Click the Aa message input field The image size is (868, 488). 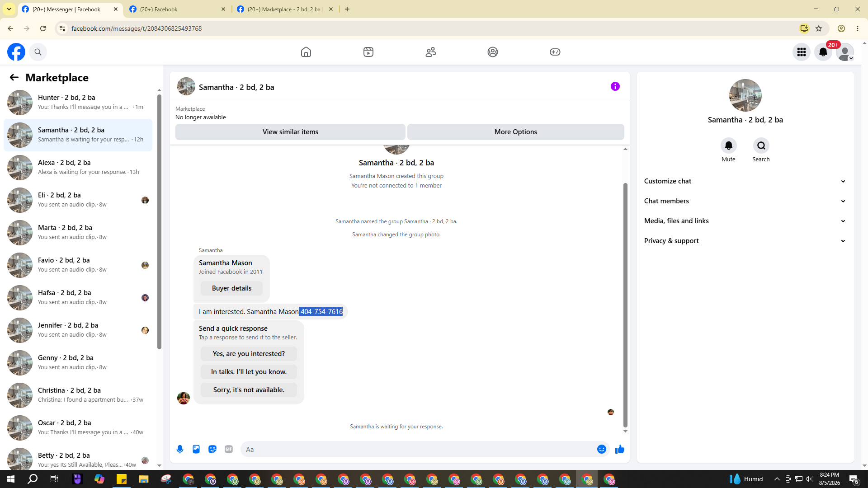click(418, 449)
